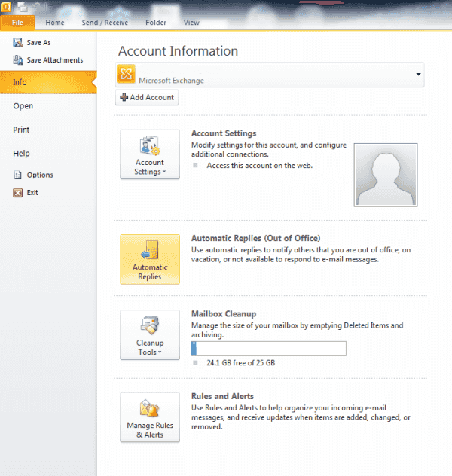The width and height of the screenshot is (452, 476).
Task: Select Open in the backstage menu
Action: tap(23, 106)
